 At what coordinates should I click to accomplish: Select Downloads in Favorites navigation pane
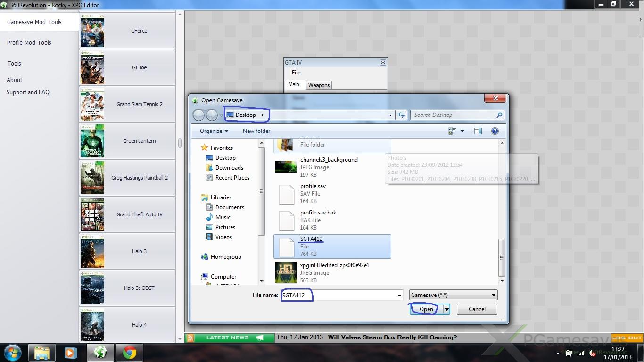pyautogui.click(x=229, y=168)
